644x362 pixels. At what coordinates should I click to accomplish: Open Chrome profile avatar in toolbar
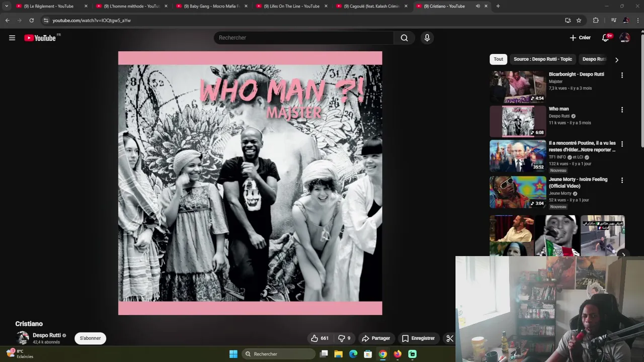(x=626, y=20)
